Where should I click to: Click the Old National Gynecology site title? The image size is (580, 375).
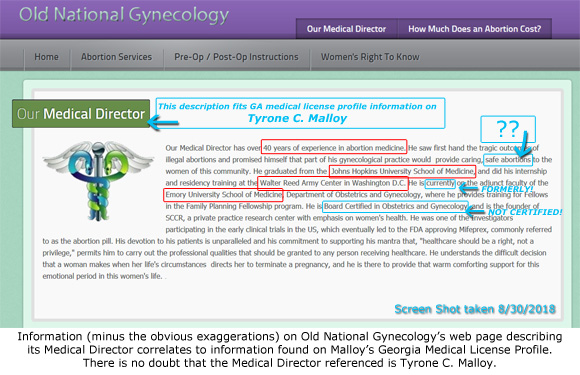[124, 15]
